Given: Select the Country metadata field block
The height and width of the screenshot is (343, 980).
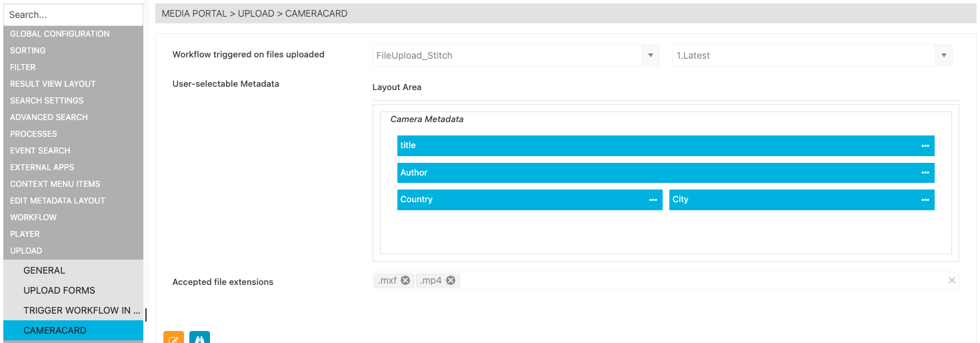Looking at the screenshot, I should (520, 200).
